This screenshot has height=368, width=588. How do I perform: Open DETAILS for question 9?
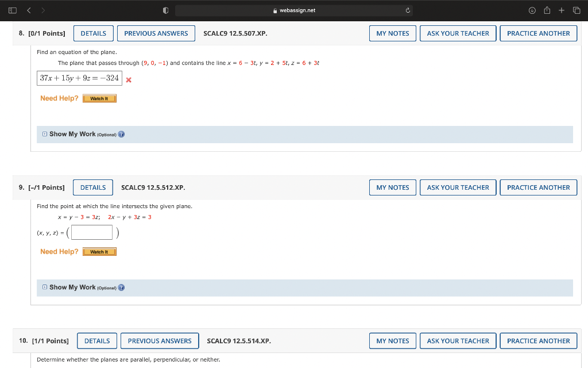(93, 187)
